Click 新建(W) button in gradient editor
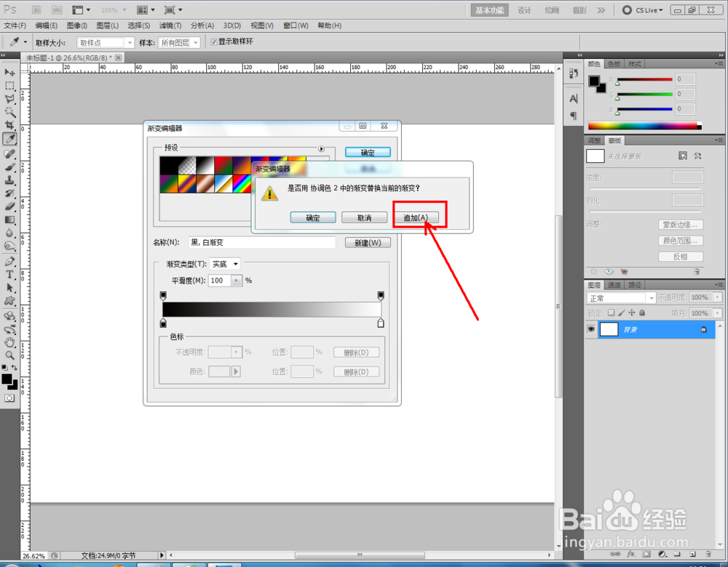This screenshot has width=728, height=567. pyautogui.click(x=368, y=242)
